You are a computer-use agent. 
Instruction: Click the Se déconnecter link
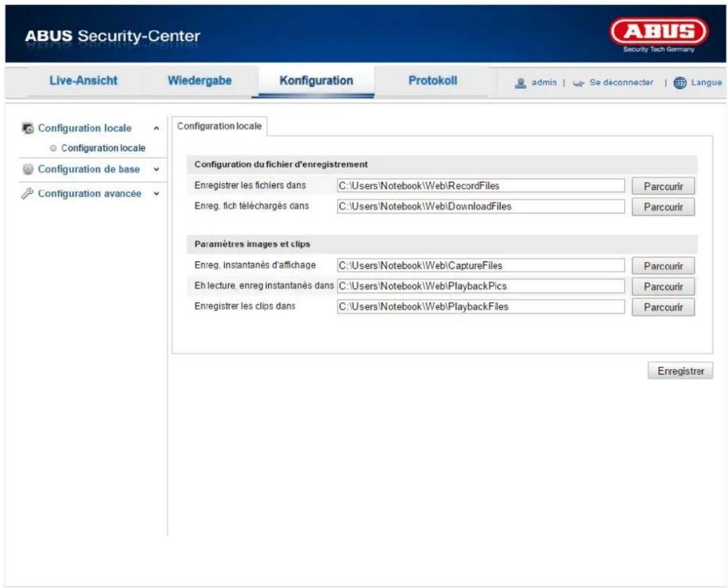pyautogui.click(x=621, y=83)
